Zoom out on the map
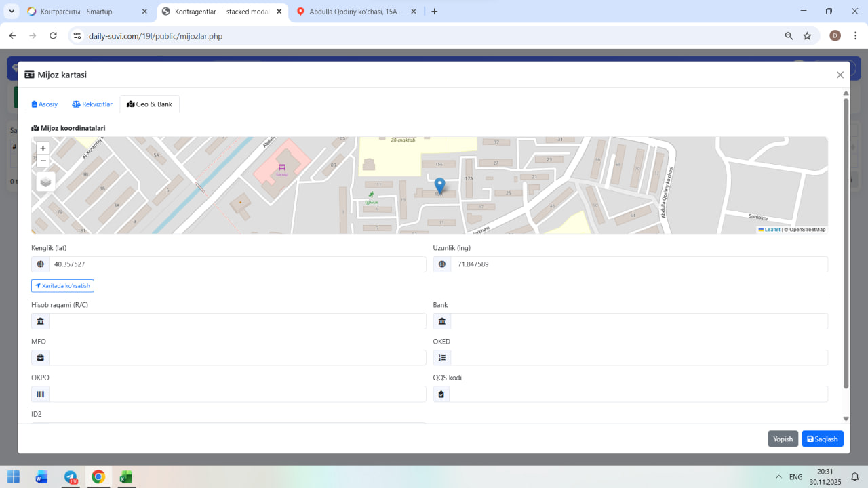The image size is (868, 488). click(43, 161)
